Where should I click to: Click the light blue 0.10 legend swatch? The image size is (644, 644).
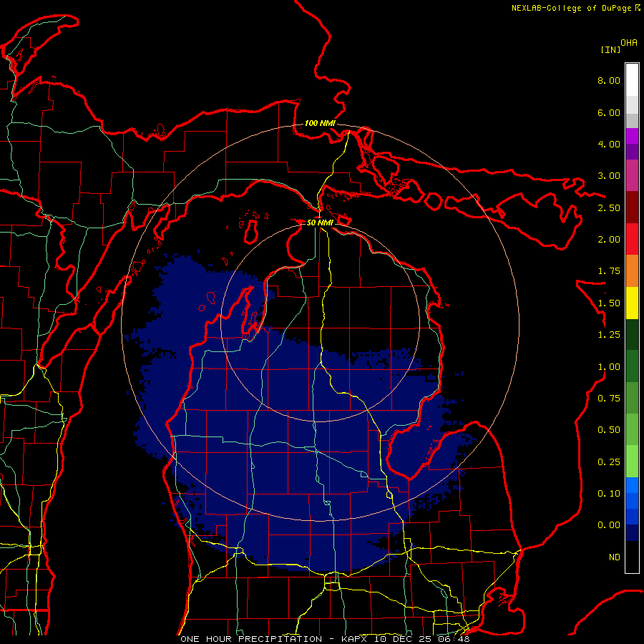click(x=632, y=485)
